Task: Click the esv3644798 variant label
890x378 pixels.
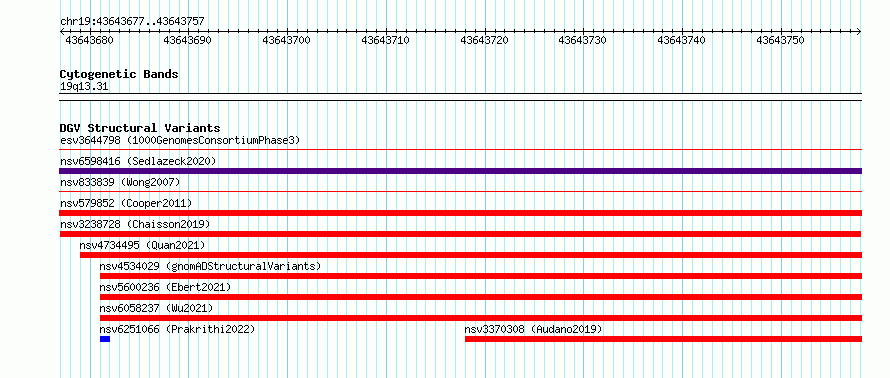Action: pyautogui.click(x=180, y=140)
